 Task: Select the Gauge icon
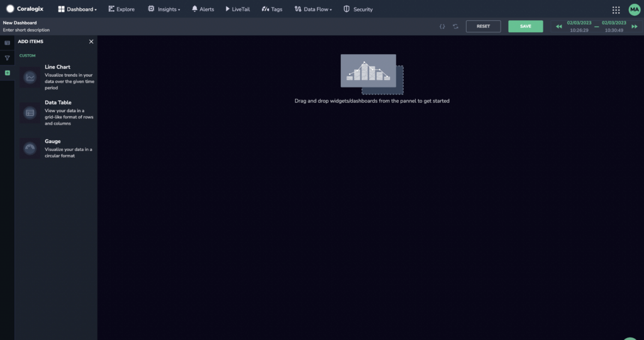pyautogui.click(x=30, y=149)
